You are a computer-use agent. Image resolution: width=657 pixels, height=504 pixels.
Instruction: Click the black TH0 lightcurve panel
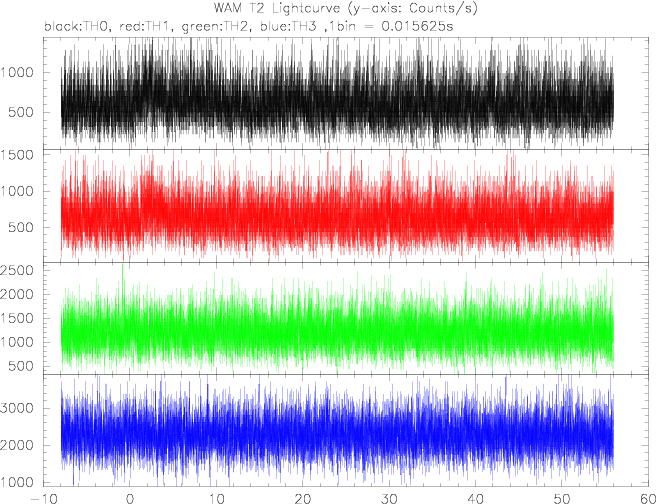click(347, 93)
